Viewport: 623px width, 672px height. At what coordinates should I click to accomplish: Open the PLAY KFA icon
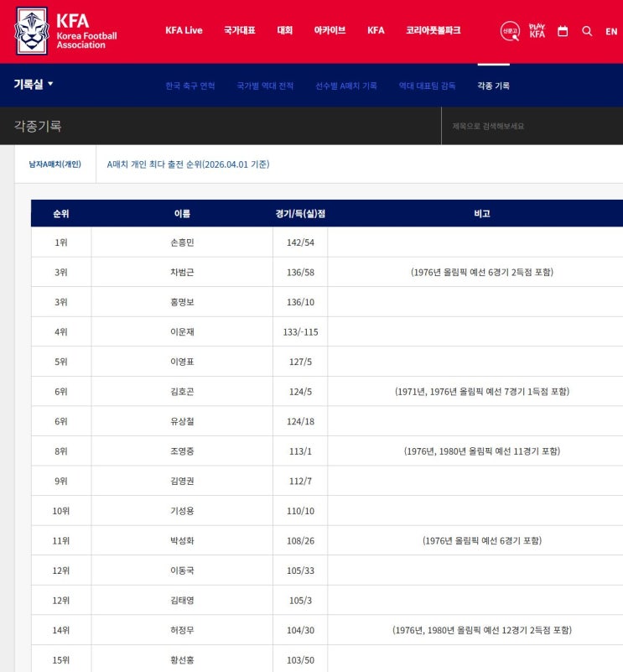point(537,31)
